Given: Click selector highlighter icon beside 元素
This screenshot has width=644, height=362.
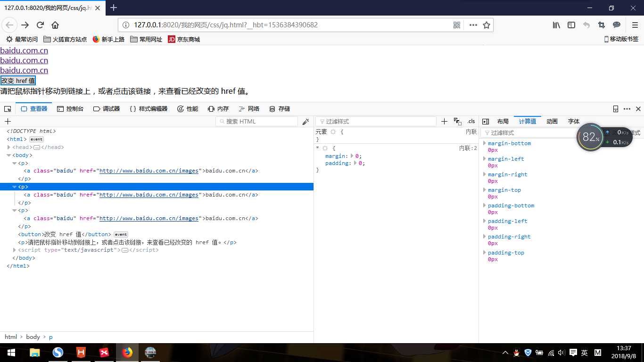Looking at the screenshot, I should click(x=333, y=132).
